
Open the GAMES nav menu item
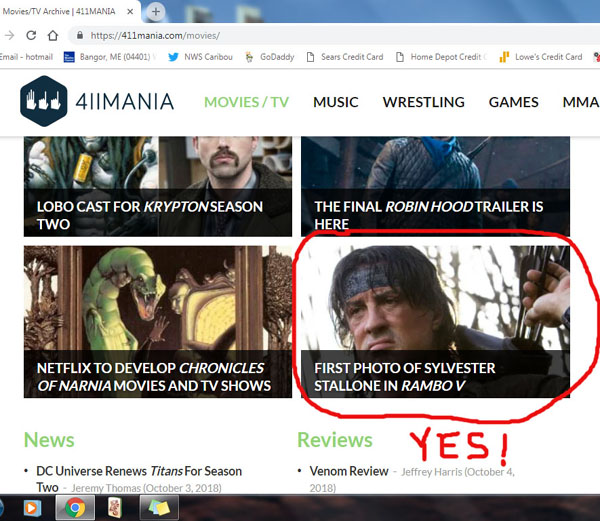click(514, 102)
